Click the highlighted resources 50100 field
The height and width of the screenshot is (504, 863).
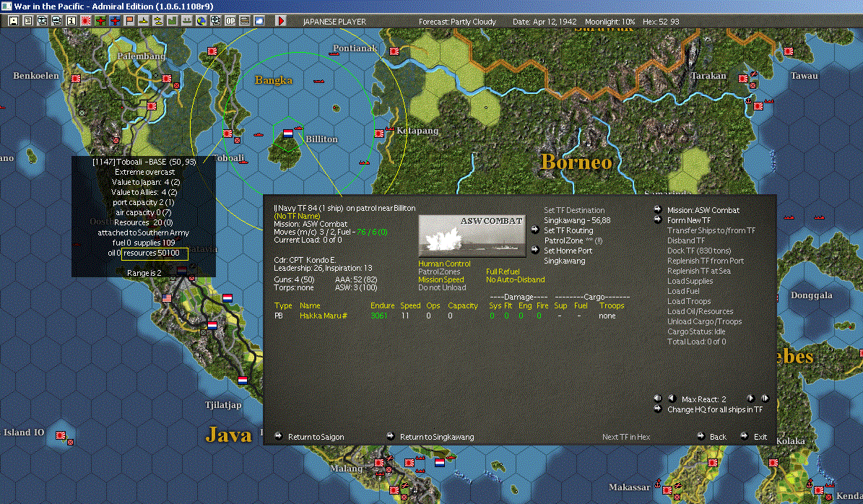pos(155,253)
